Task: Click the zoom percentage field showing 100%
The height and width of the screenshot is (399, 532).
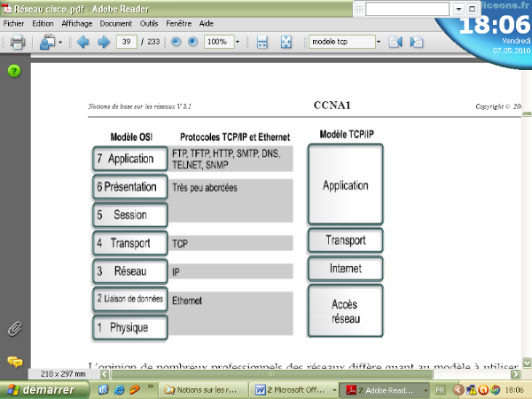Action: [219, 42]
